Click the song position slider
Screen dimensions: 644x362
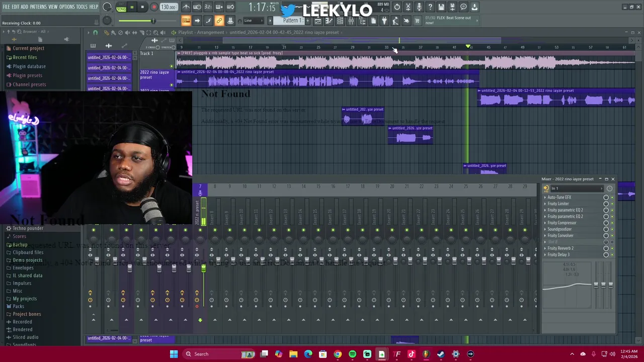tap(147, 21)
